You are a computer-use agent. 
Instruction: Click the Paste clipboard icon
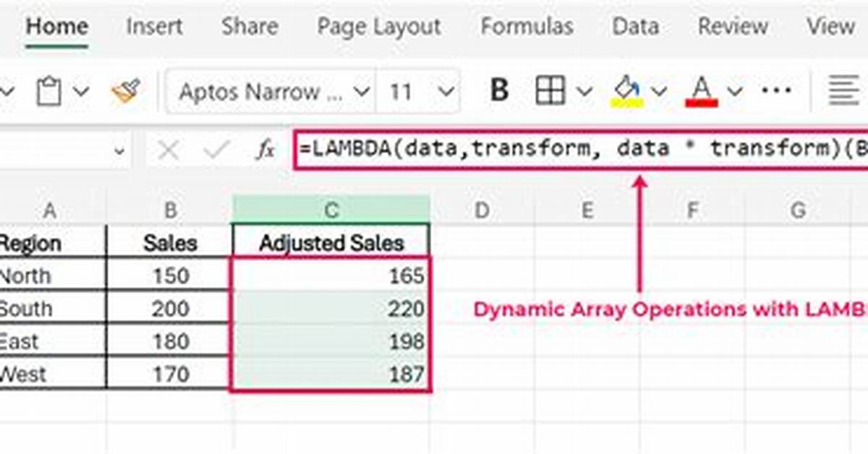click(x=48, y=92)
